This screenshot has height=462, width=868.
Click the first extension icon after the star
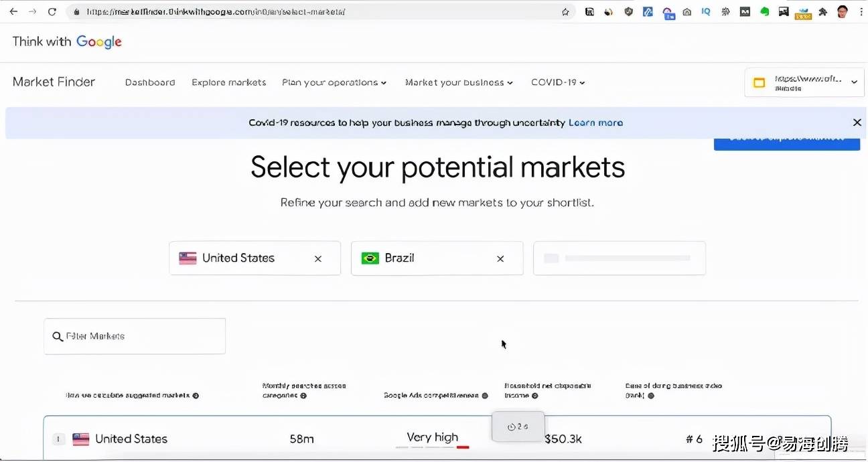pyautogui.click(x=589, y=11)
